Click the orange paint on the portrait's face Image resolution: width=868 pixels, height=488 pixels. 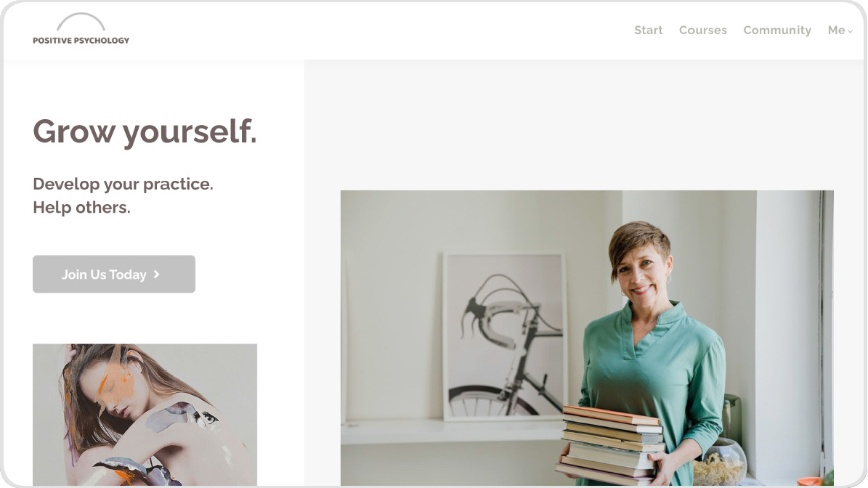tap(115, 383)
